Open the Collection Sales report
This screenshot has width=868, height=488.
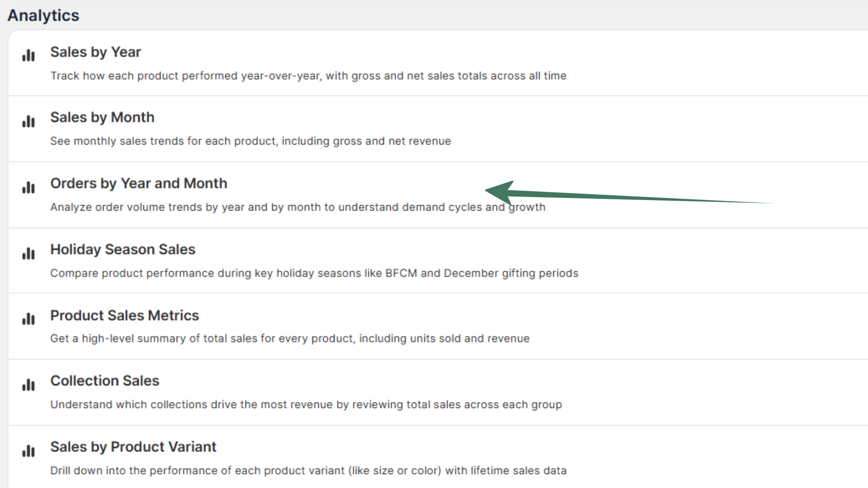[104, 380]
